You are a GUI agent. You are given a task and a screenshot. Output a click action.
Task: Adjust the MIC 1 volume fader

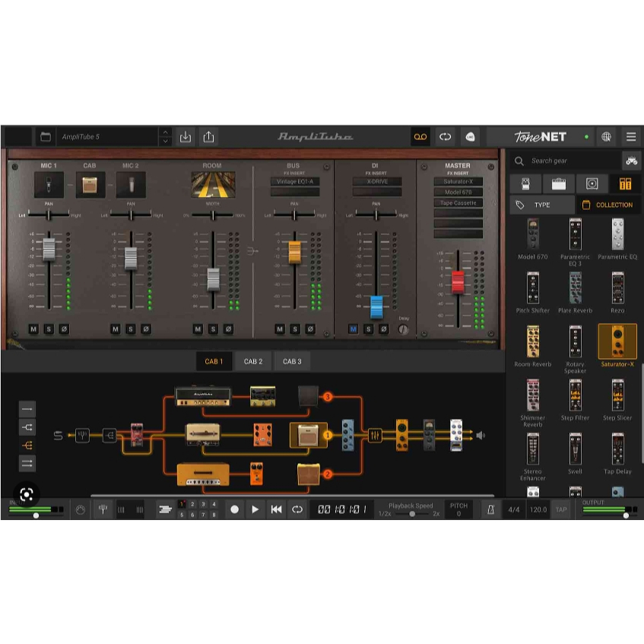tap(49, 249)
